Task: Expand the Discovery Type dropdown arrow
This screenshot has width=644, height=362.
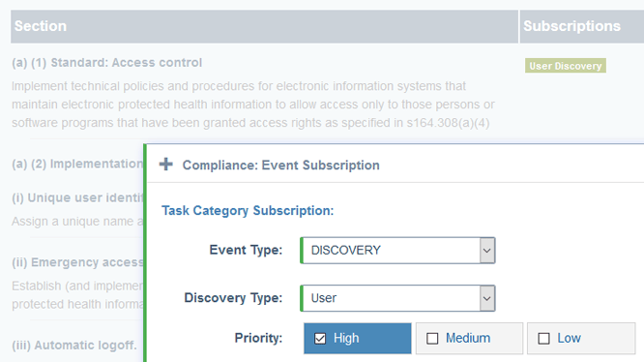Action: point(486,298)
